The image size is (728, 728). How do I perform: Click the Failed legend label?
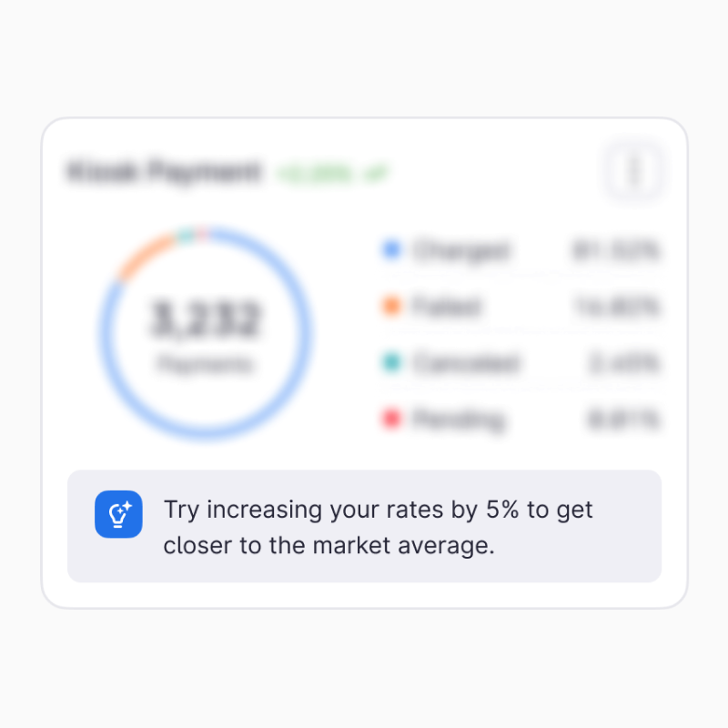[446, 307]
